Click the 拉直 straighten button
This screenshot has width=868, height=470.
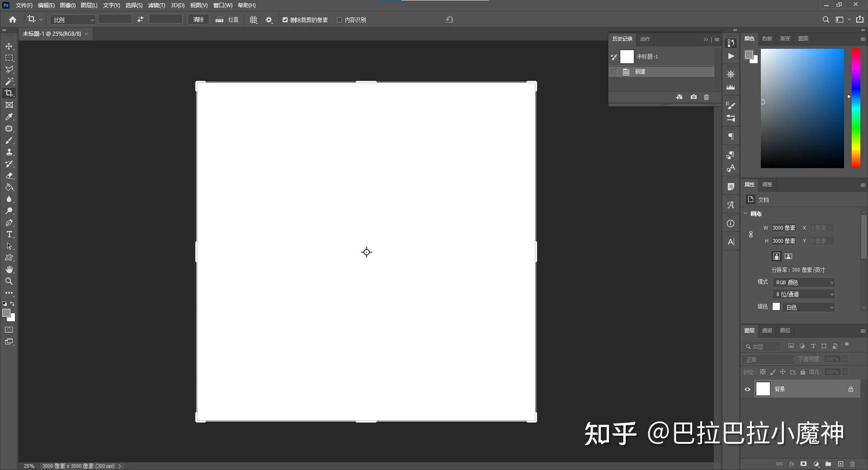click(227, 20)
